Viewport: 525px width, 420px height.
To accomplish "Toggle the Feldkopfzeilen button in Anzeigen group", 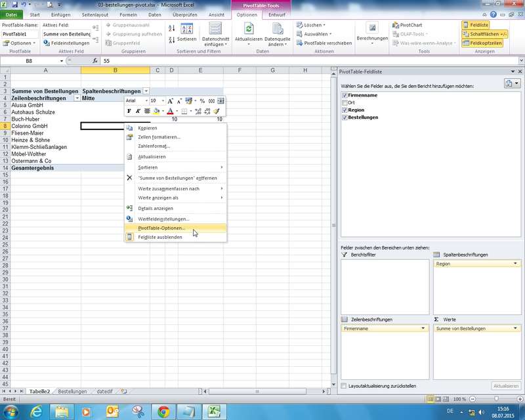I will point(485,43).
